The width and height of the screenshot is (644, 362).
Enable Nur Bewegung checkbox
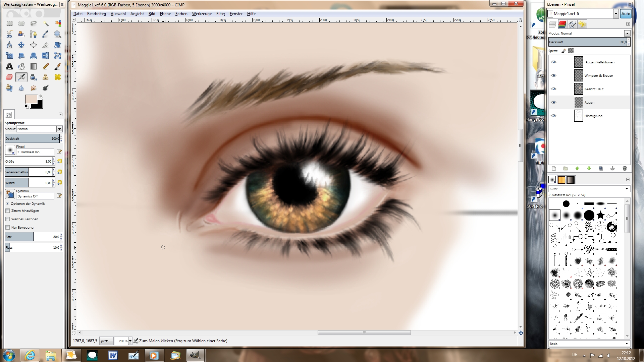coord(8,228)
